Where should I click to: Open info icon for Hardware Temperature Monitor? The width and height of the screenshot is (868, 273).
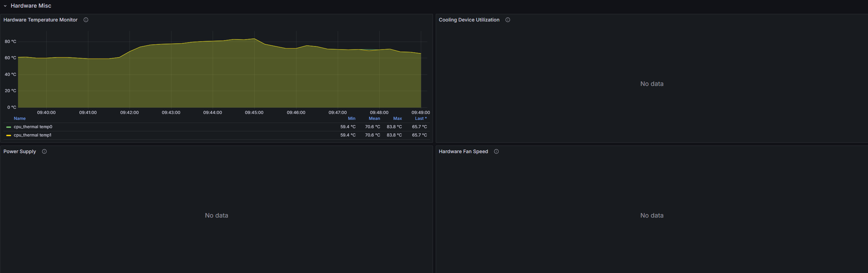(86, 20)
